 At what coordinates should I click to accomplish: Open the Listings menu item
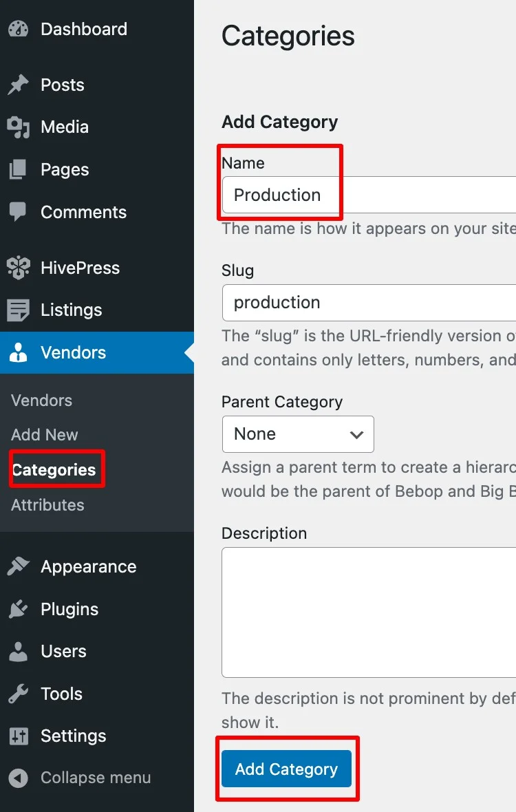71,310
